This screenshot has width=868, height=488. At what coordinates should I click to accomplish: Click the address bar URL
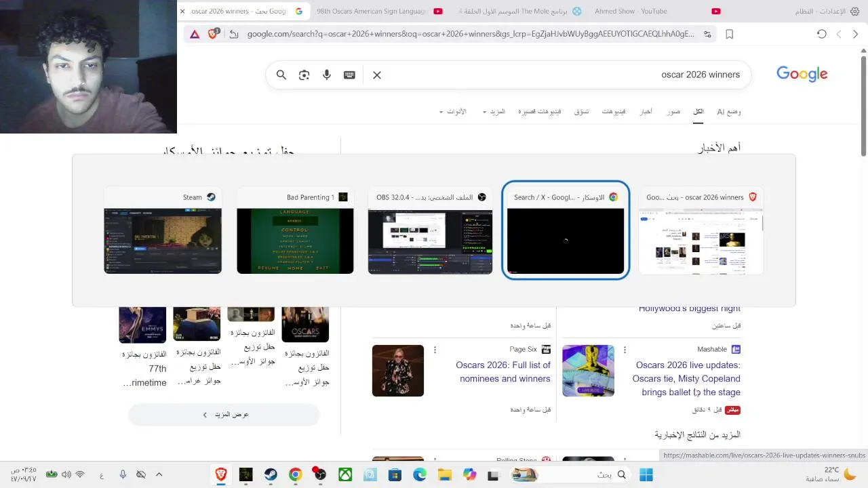tap(471, 34)
